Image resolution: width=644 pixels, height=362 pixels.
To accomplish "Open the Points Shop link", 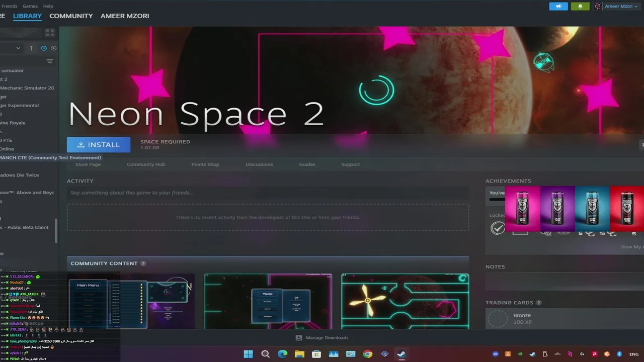I will (205, 164).
